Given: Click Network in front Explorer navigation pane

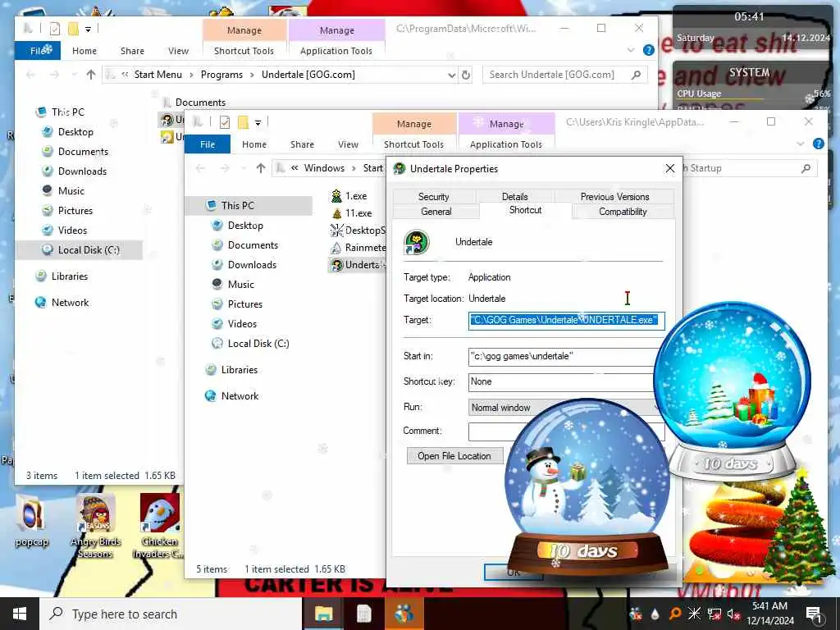Looking at the screenshot, I should click(240, 396).
